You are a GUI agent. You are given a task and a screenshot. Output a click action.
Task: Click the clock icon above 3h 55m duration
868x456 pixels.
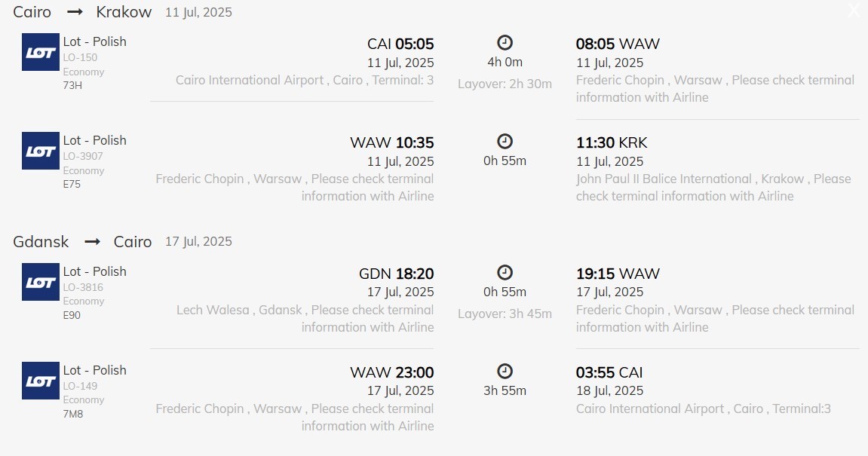(x=505, y=371)
